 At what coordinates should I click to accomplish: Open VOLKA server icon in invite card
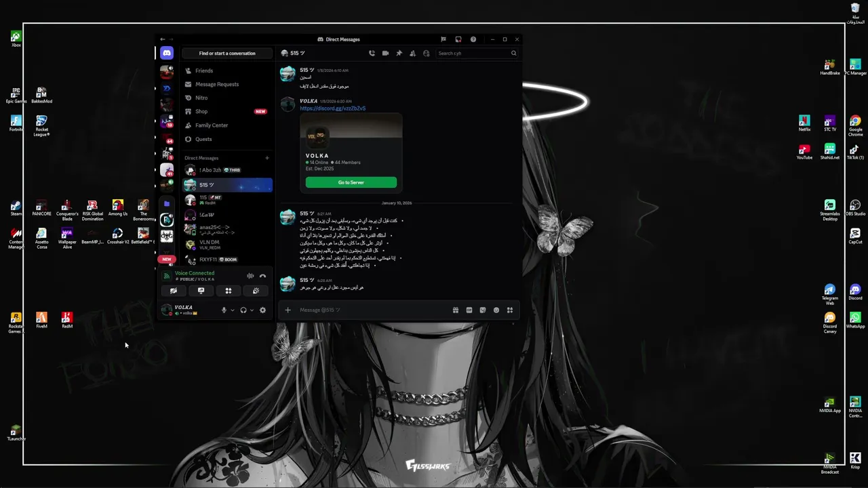pos(316,136)
